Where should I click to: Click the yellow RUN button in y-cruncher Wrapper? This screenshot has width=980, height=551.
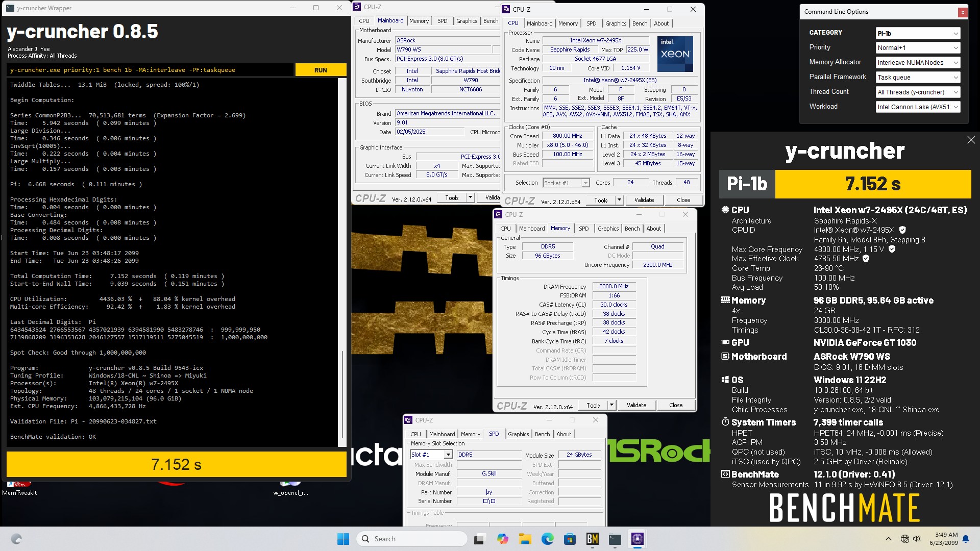tap(321, 70)
